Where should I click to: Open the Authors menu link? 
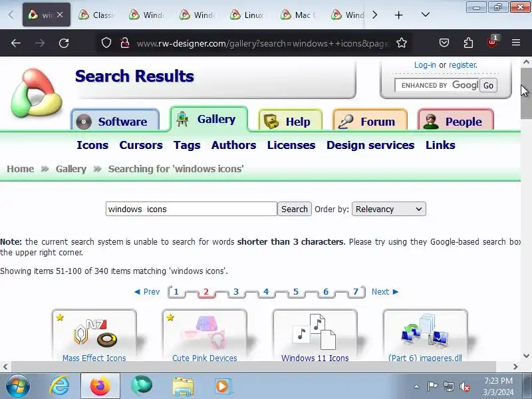234,145
